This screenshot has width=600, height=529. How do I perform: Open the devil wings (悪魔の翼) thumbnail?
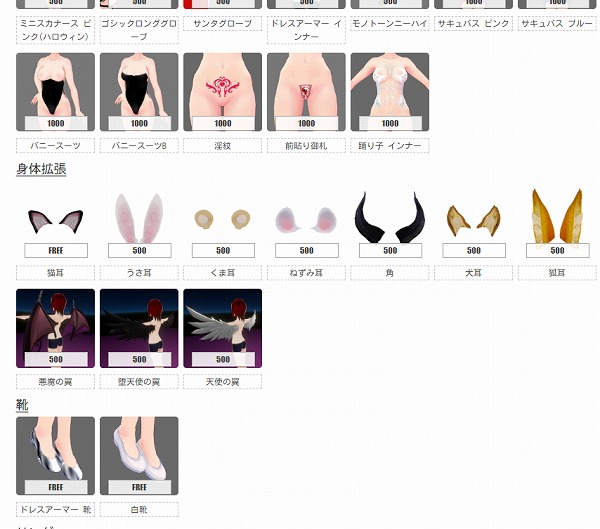[55, 328]
